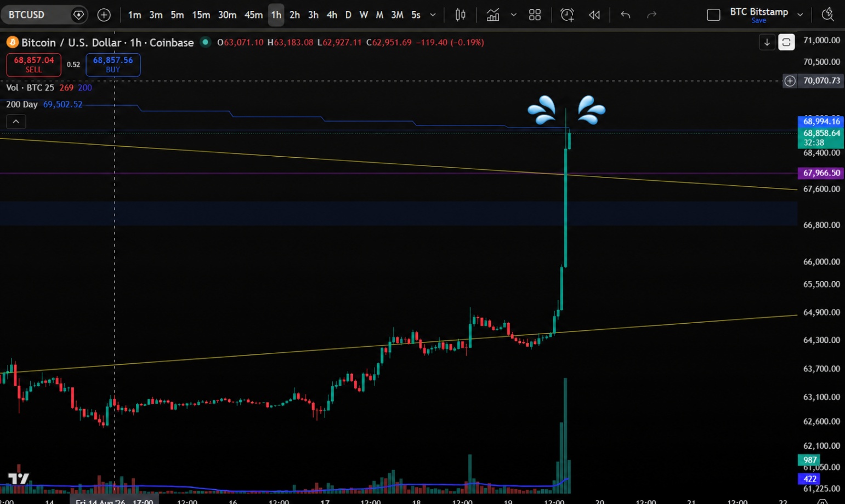Click the blue 68,857.56 BUY button
The width and height of the screenshot is (845, 504).
pos(113,65)
